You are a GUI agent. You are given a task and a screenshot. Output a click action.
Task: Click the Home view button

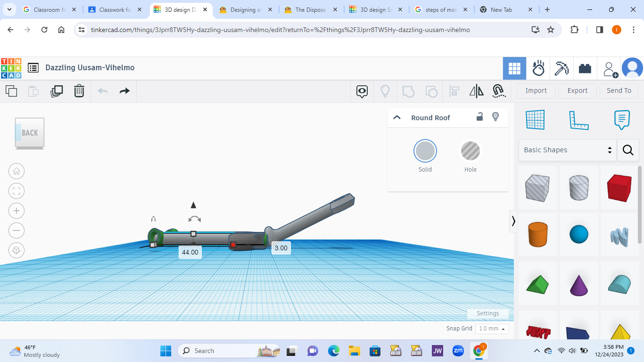click(17, 171)
